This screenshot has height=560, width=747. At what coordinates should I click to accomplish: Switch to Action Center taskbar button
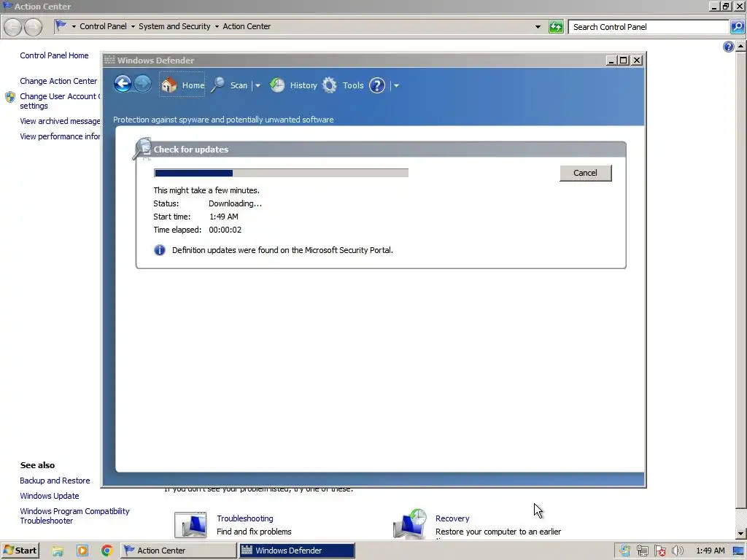click(x=178, y=551)
